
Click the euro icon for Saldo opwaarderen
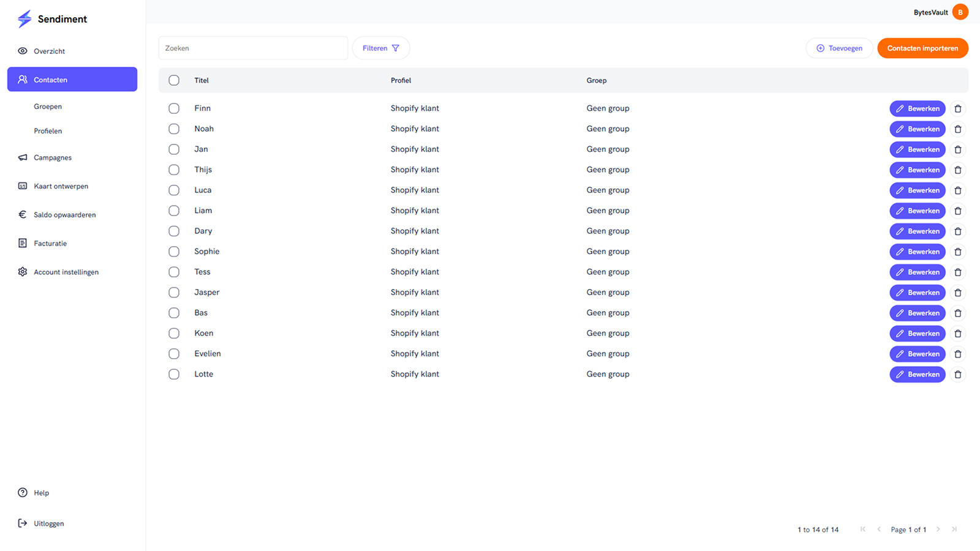point(23,214)
